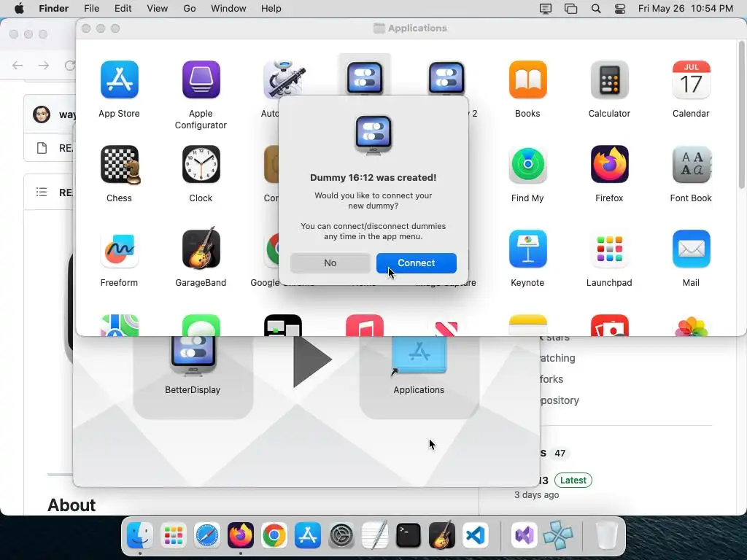Open Calendar app showing JUL 17
The width and height of the screenshot is (747, 560).
(691, 79)
